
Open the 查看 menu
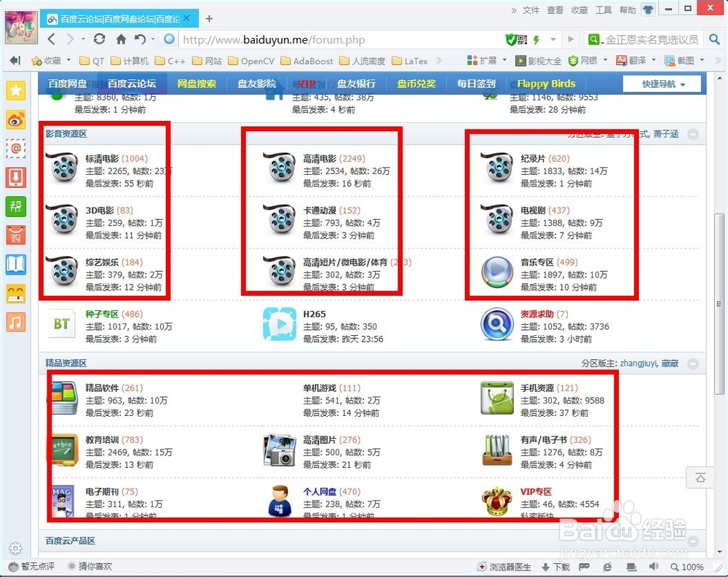point(555,9)
